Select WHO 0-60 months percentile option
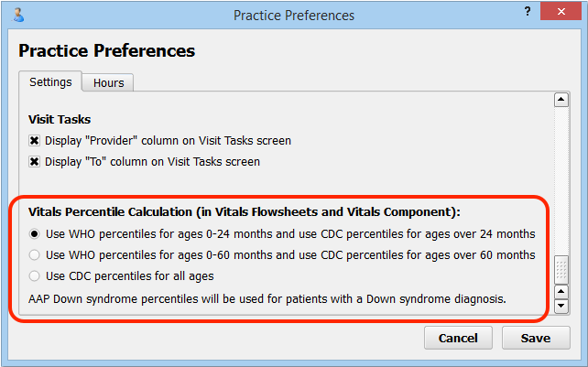 click(34, 255)
